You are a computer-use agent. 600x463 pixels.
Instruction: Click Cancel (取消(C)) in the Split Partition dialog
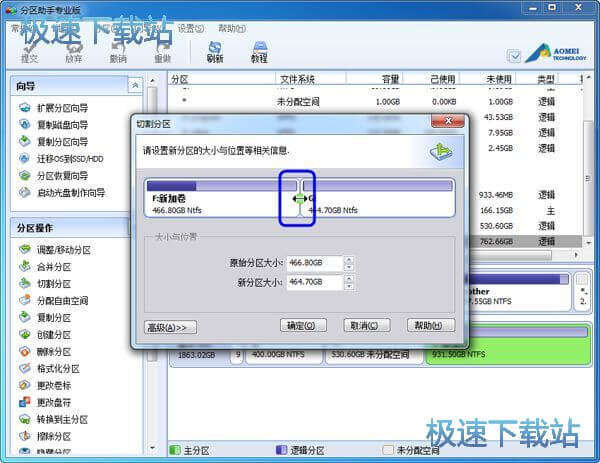point(367,325)
